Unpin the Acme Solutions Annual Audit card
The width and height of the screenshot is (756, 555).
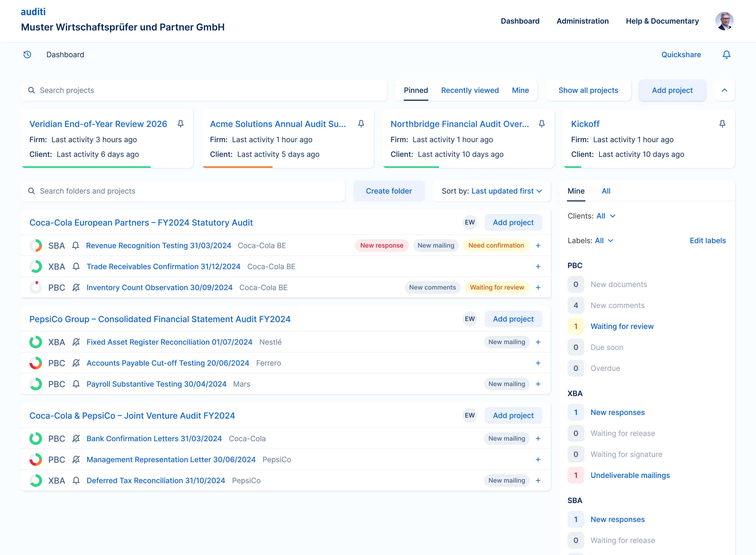tap(361, 124)
